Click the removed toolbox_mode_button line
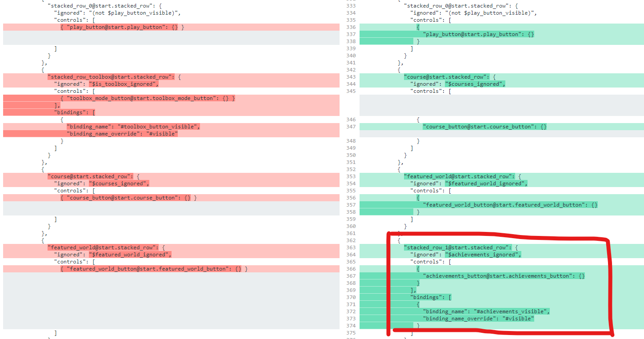The width and height of the screenshot is (644, 339). pos(148,98)
